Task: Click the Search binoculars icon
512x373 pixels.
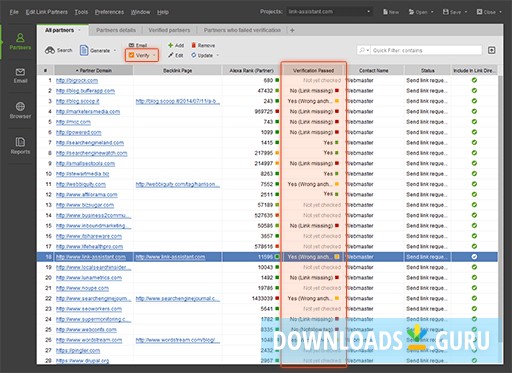Action: 50,50
